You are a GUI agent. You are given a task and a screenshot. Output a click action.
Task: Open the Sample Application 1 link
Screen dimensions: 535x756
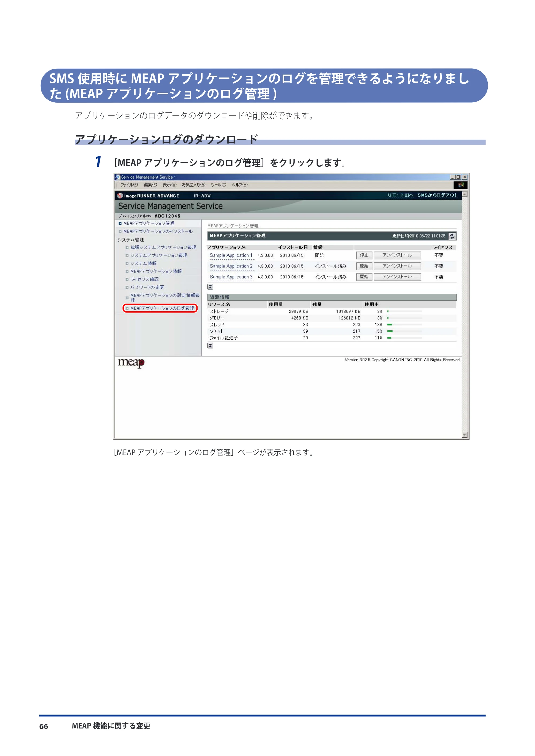231,255
